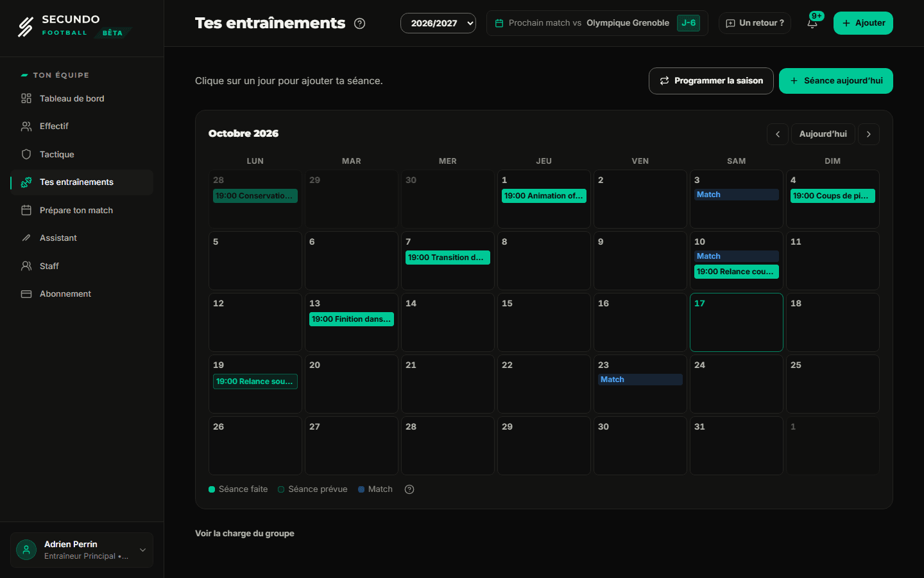Open the 19:00 Transition d... session
This screenshot has width=924, height=578.
pos(448,258)
